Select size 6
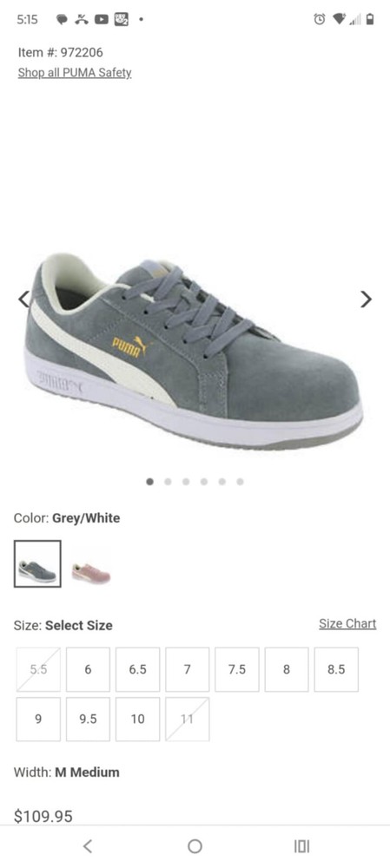 click(88, 669)
